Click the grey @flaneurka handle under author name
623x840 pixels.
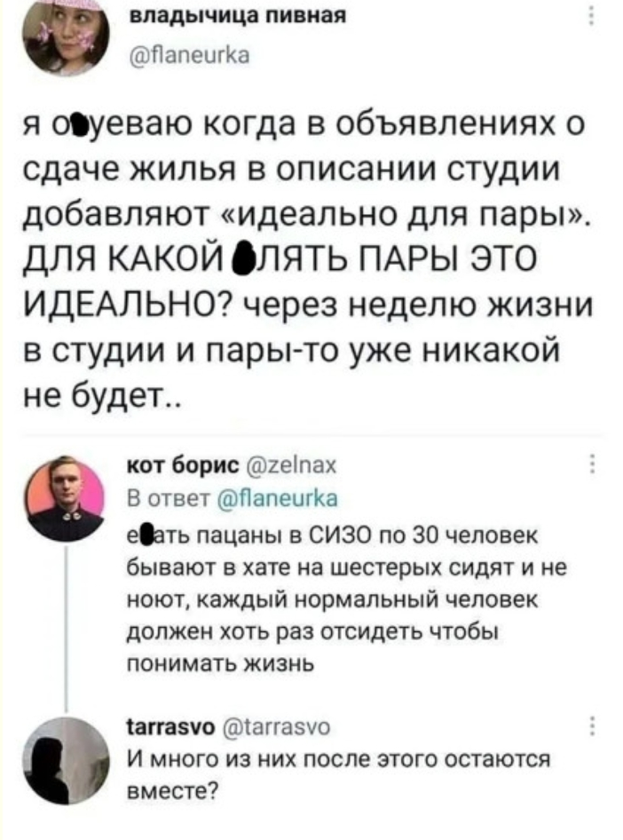point(190,55)
